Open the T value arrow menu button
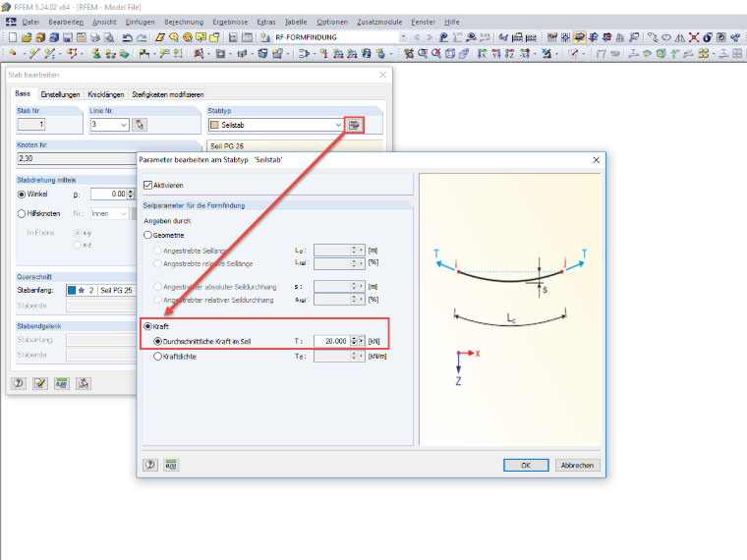Screen dimensions: 747x560 tap(362, 341)
